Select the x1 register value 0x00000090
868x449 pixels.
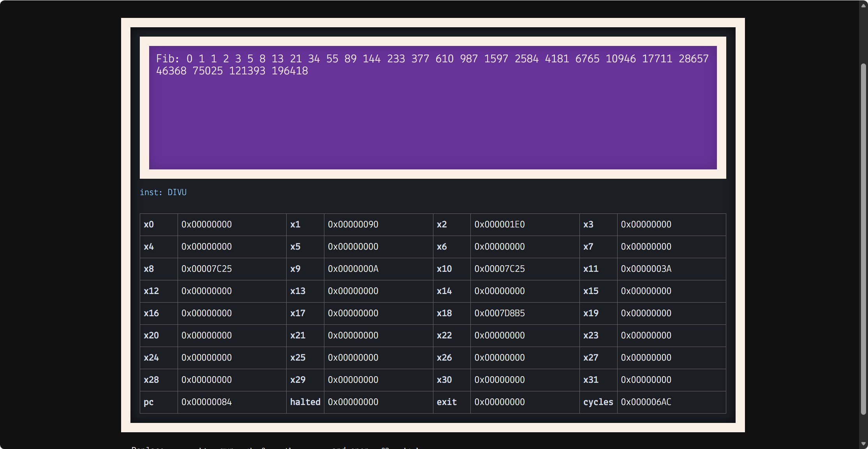click(353, 225)
